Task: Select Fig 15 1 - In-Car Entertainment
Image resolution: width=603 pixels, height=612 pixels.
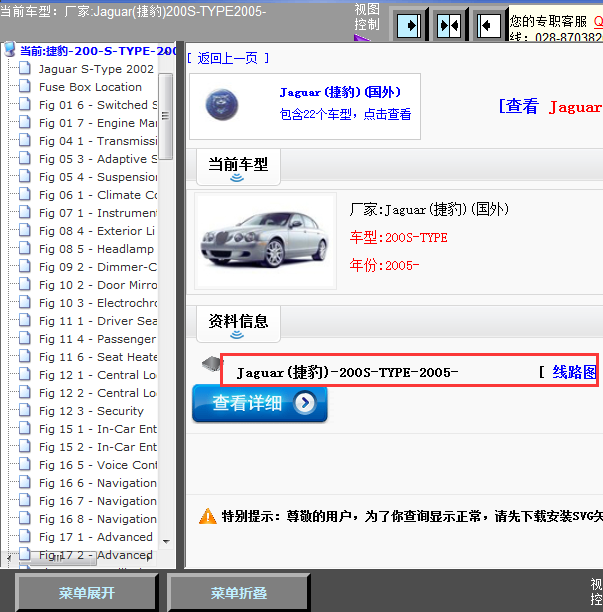Action: (x=98, y=429)
